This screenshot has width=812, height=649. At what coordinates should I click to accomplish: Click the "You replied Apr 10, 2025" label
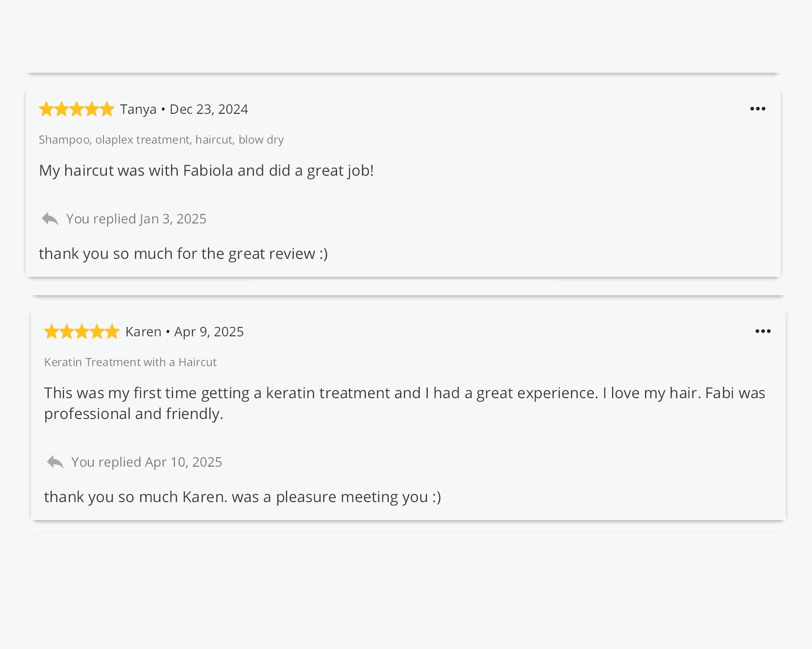click(147, 462)
